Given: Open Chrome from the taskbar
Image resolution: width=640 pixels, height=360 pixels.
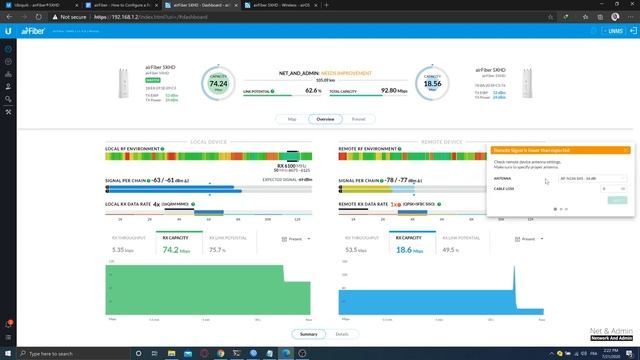Looking at the screenshot, I should click(x=221, y=353).
